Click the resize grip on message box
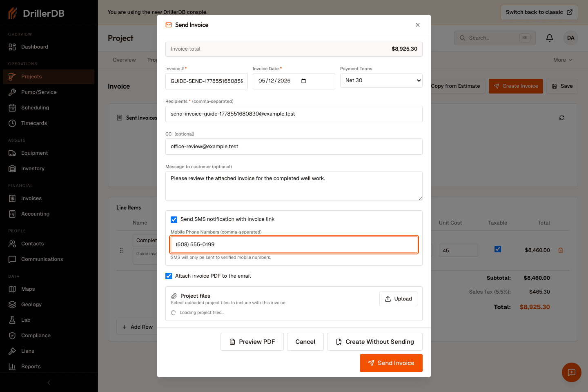Screen dimensions: 588x392 (x=420, y=198)
